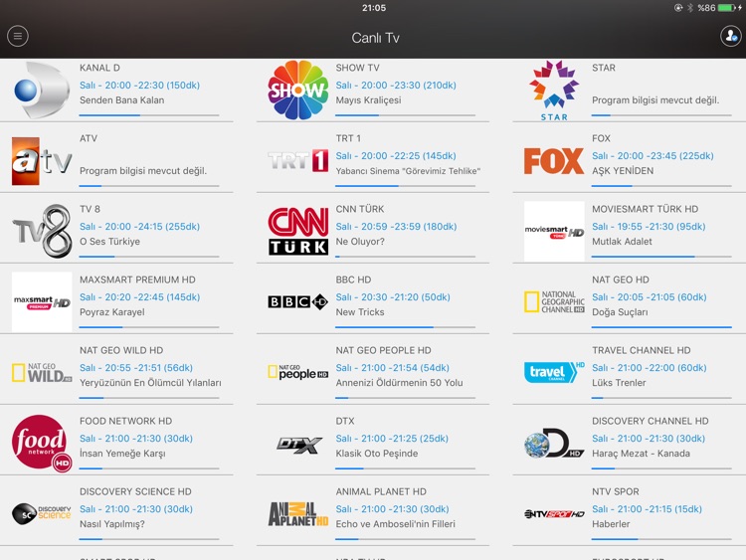Tap the Star channel logo
The image size is (746, 560).
[554, 91]
